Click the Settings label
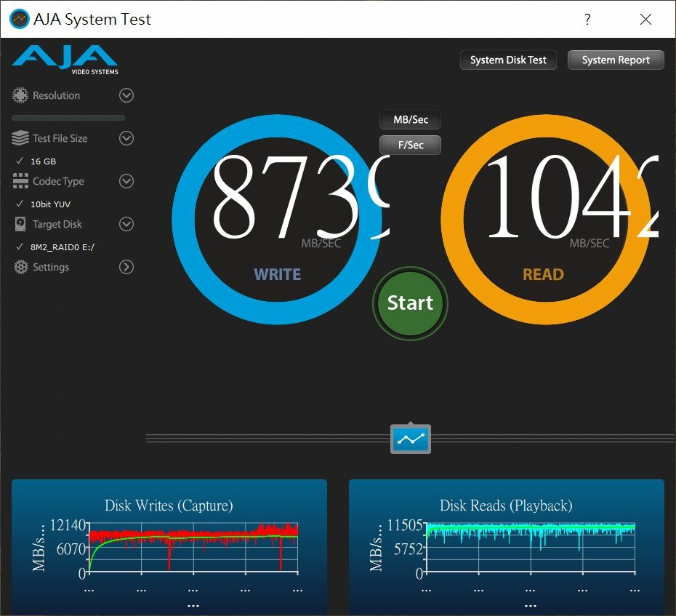The height and width of the screenshot is (616, 676). pos(51,267)
